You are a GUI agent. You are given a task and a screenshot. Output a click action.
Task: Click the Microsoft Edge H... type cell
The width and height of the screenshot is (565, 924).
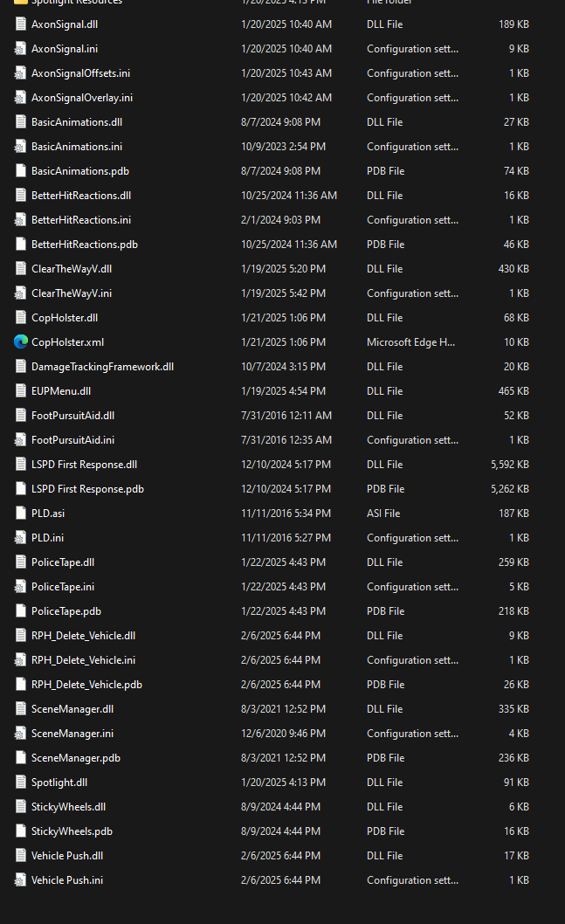point(410,342)
